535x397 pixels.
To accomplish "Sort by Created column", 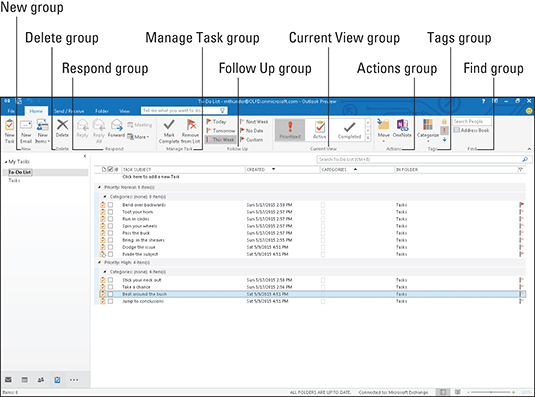I will click(282, 170).
